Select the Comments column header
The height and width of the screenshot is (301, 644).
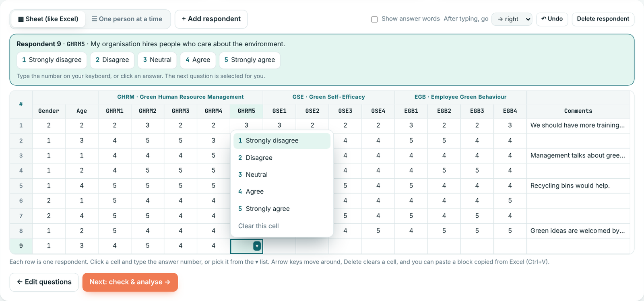coord(578,111)
